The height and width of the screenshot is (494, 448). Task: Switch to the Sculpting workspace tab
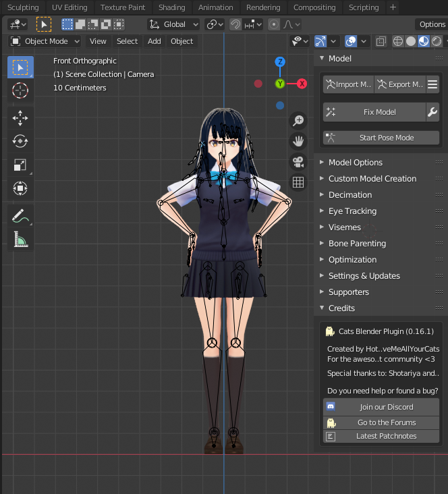[x=23, y=7]
